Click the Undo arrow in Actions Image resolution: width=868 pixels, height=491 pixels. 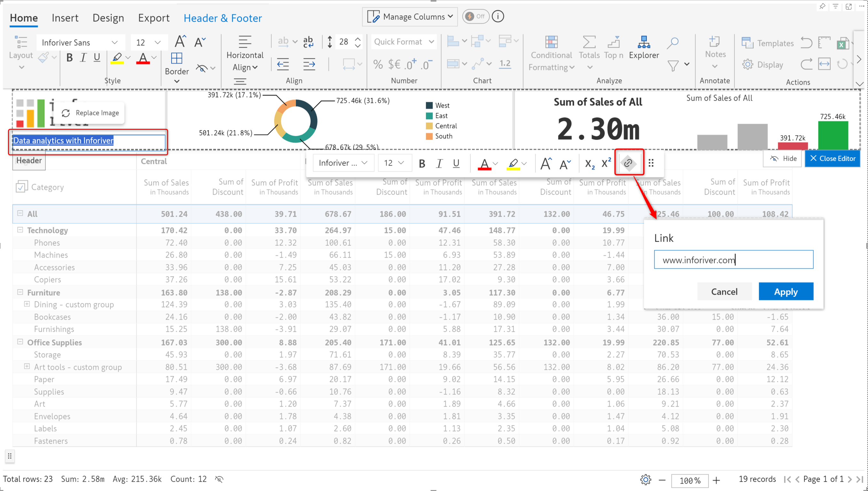pos(806,43)
